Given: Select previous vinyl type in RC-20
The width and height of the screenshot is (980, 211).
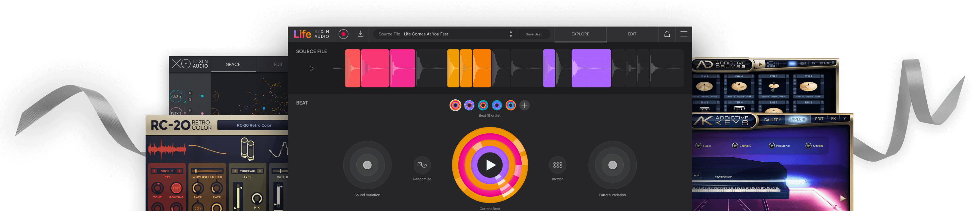Looking at the screenshot, I should click(x=154, y=171).
